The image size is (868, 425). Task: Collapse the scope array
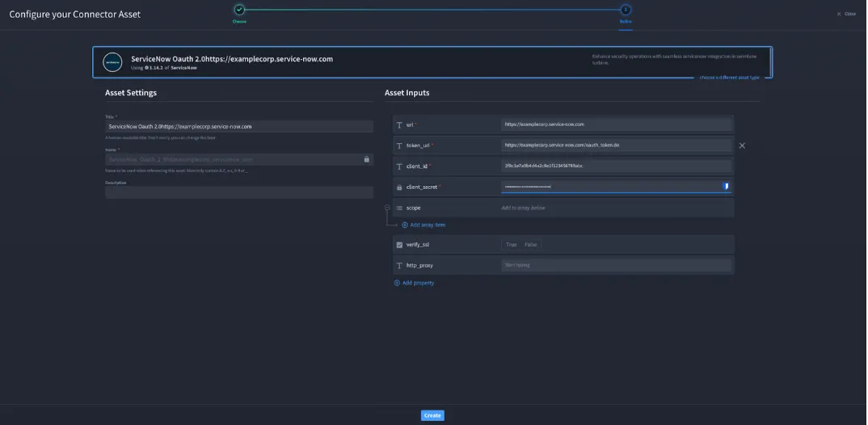point(387,208)
